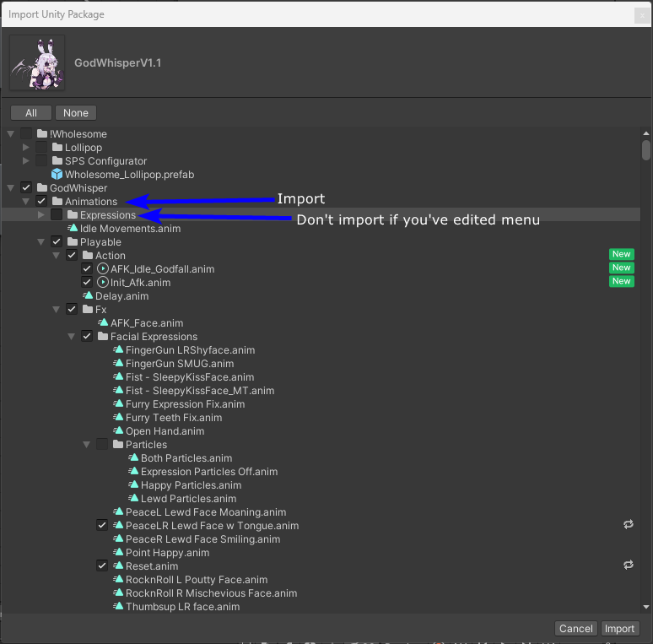Click the GodWhisper folder icon
The width and height of the screenshot is (653, 644).
41,188
